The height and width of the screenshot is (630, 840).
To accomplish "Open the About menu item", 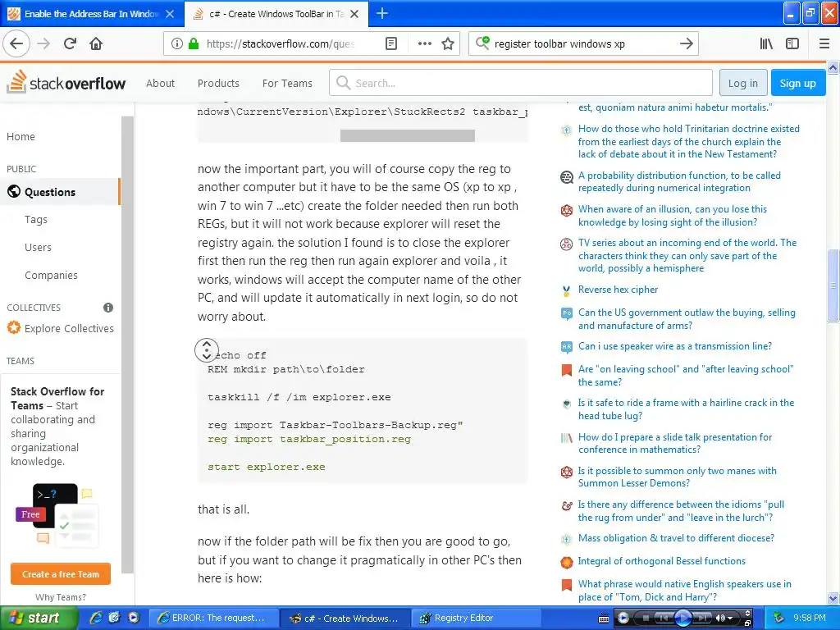I will coord(160,83).
